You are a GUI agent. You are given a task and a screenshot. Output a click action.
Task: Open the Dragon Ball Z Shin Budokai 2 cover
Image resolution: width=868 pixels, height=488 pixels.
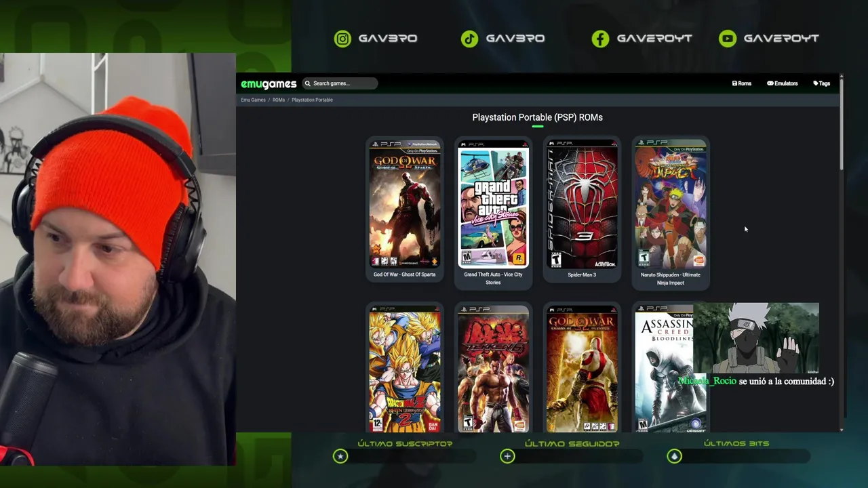(404, 369)
